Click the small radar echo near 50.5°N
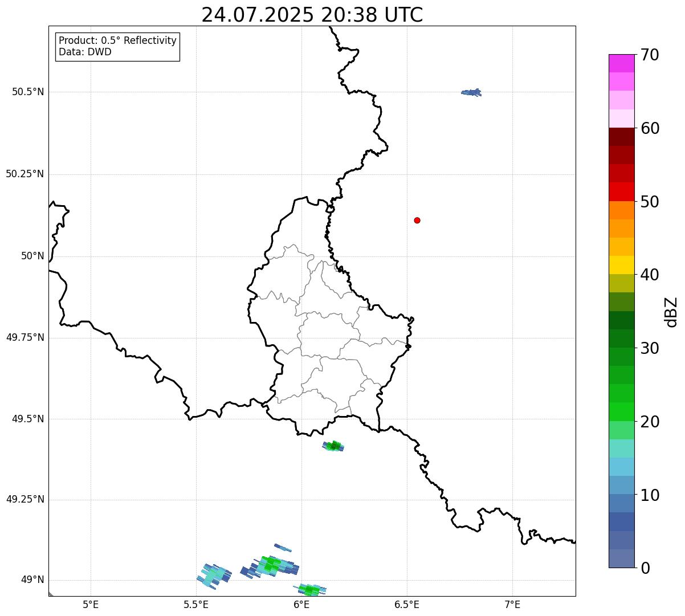 [471, 92]
